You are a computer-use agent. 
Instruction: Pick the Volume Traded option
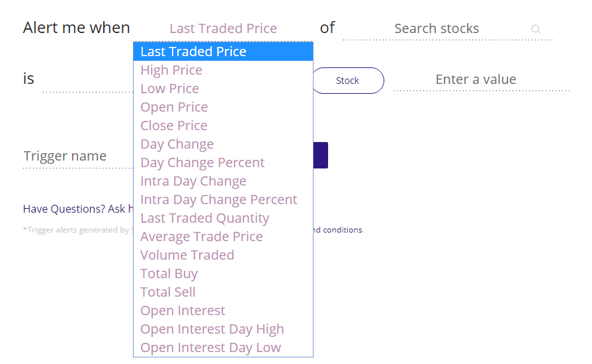pos(223,255)
